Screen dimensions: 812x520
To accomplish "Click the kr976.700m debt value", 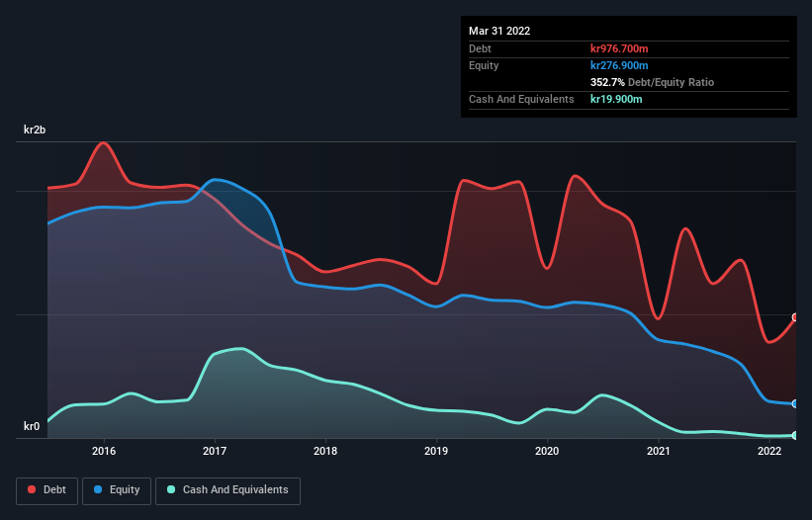I will [619, 48].
